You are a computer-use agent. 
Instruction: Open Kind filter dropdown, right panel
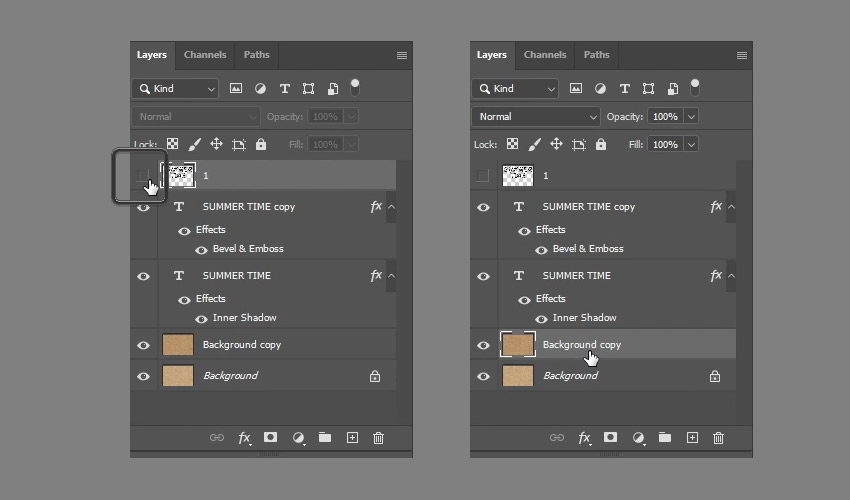click(x=515, y=88)
